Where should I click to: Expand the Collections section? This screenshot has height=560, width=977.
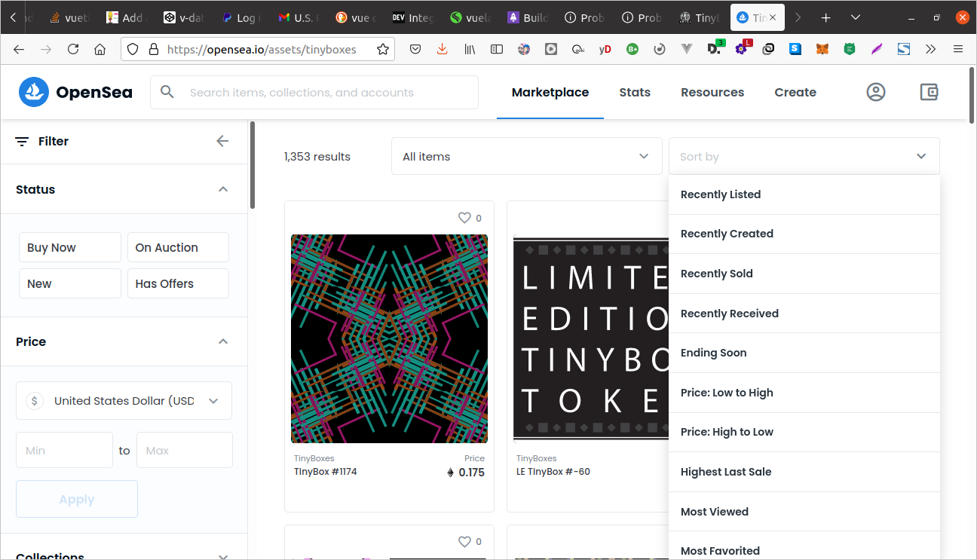(x=223, y=557)
